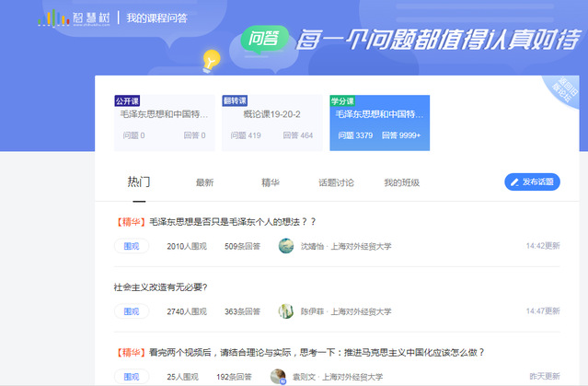Click 袁则文's user avatar

point(278,376)
